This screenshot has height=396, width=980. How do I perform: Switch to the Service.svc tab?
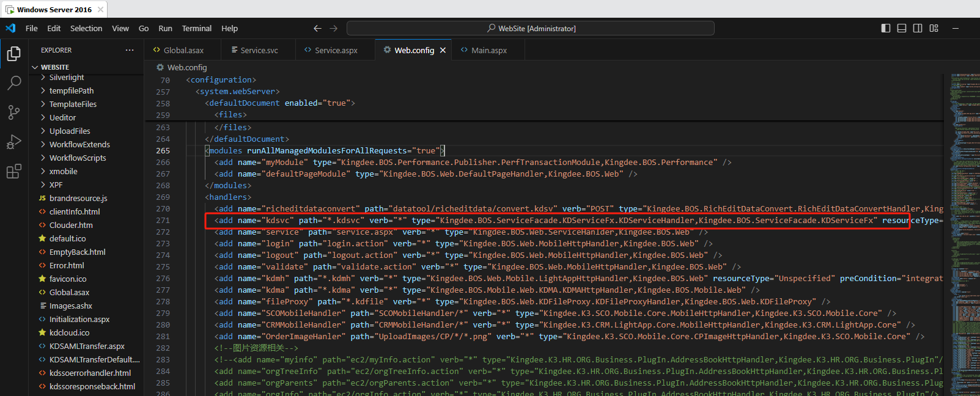(x=259, y=50)
